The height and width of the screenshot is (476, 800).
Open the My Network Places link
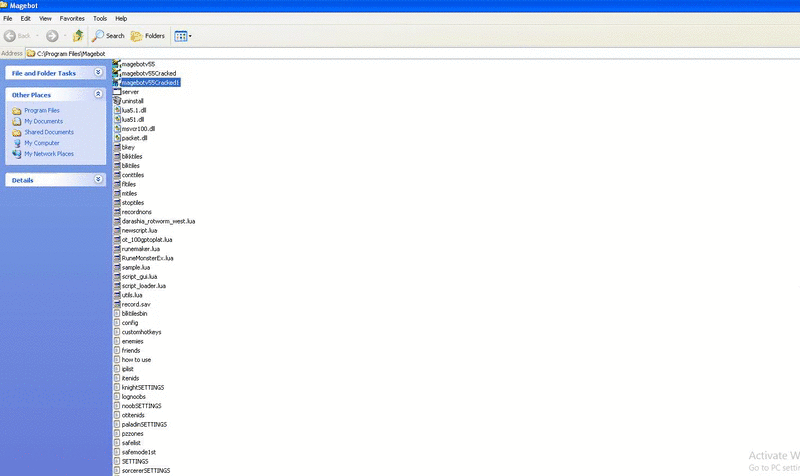(49, 154)
